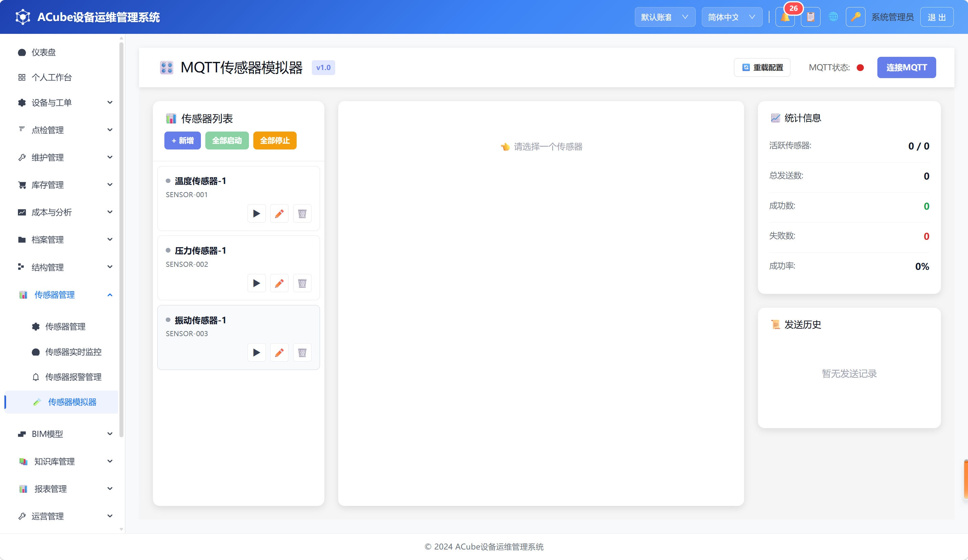Edit the 压力传感器-1 sensor with pencil icon
The width and height of the screenshot is (968, 560).
pos(279,283)
